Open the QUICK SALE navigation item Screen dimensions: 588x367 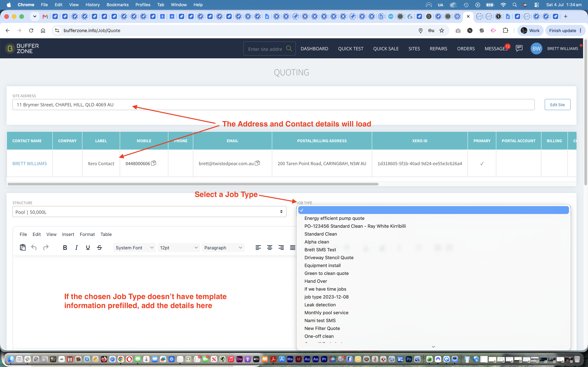(386, 48)
